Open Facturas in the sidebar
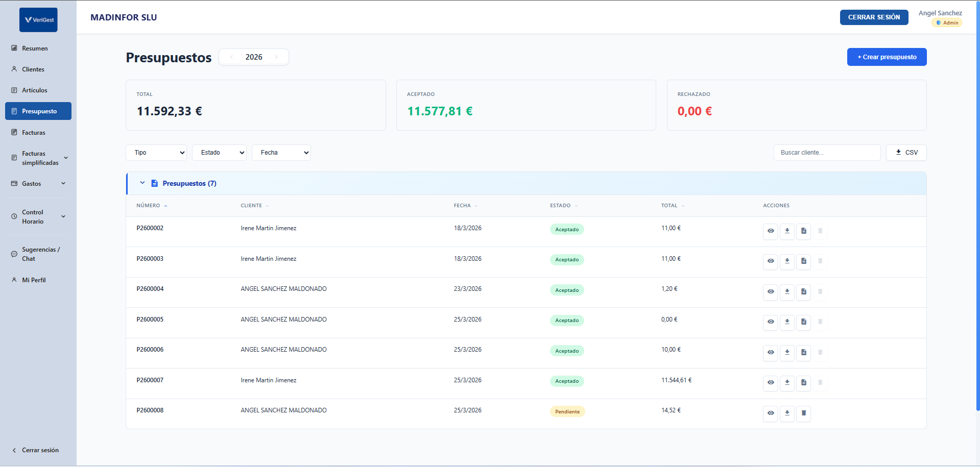 [x=34, y=133]
